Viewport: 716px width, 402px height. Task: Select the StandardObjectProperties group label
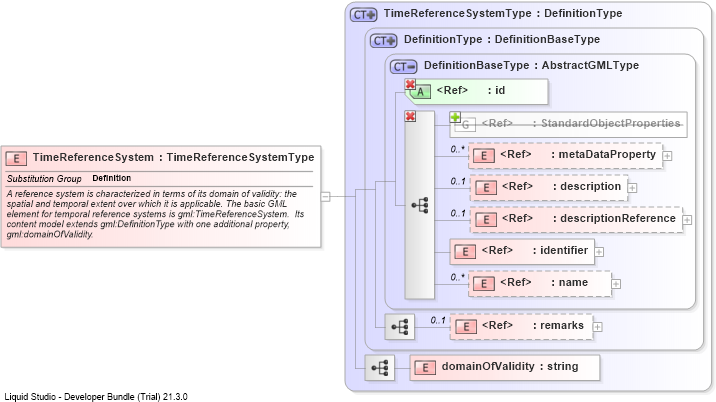pos(581,123)
